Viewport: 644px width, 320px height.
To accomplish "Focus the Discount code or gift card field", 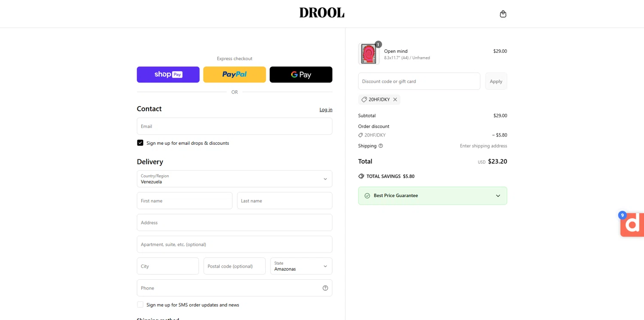I will point(419,81).
